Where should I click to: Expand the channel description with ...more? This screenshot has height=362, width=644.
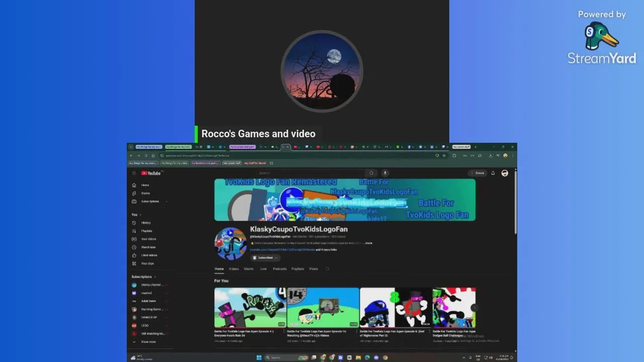click(x=368, y=243)
